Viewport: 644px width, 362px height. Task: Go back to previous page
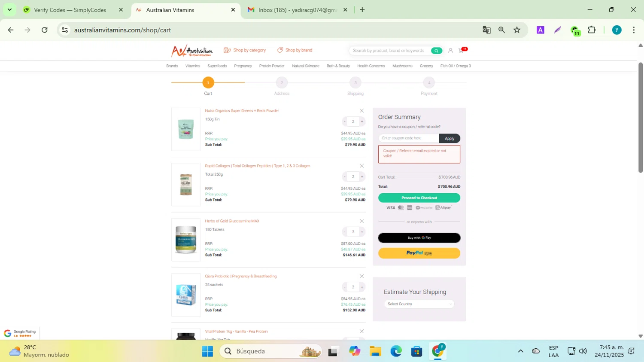pos(11,30)
